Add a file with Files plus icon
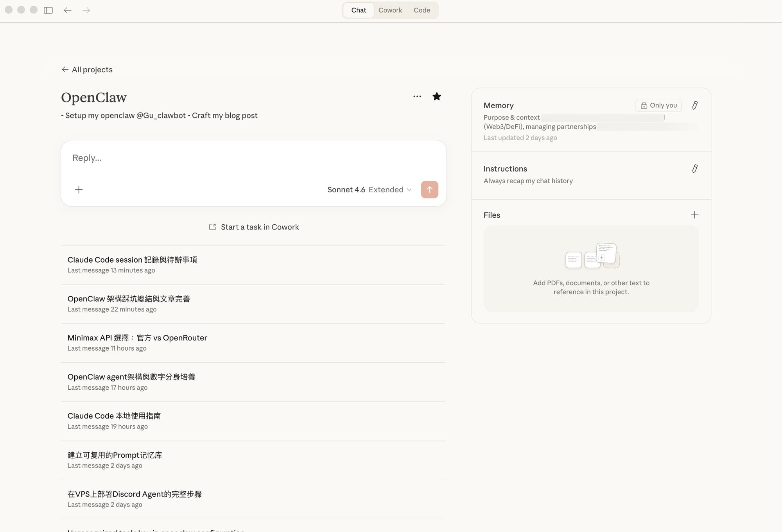Screen dimensions: 782x532 (694, 215)
